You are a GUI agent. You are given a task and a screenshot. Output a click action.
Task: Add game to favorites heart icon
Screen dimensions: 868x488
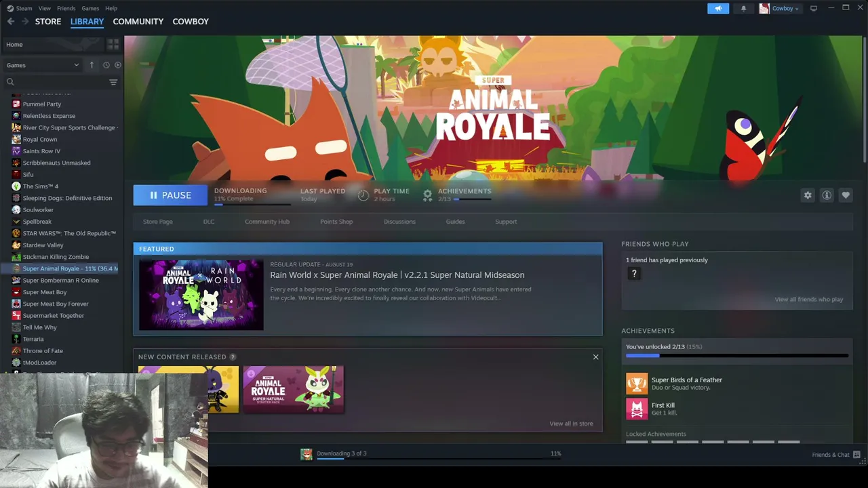pyautogui.click(x=846, y=195)
